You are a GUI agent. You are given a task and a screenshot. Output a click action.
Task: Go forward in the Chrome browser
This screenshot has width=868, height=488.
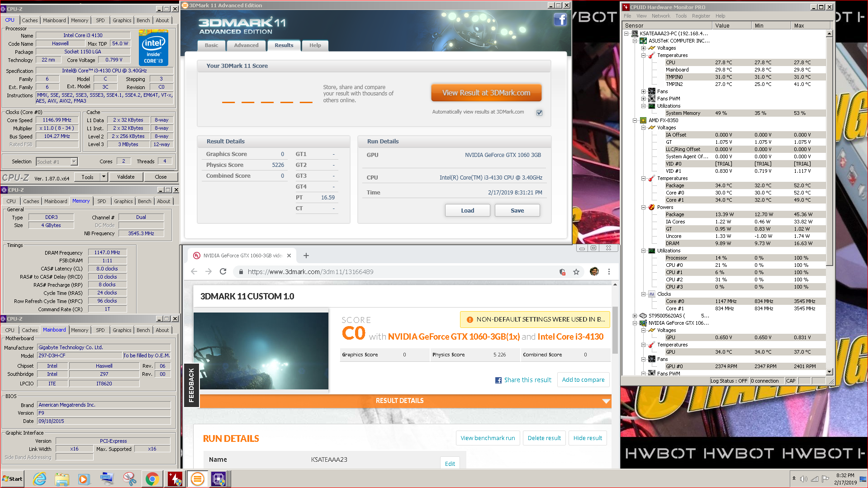[x=209, y=271]
